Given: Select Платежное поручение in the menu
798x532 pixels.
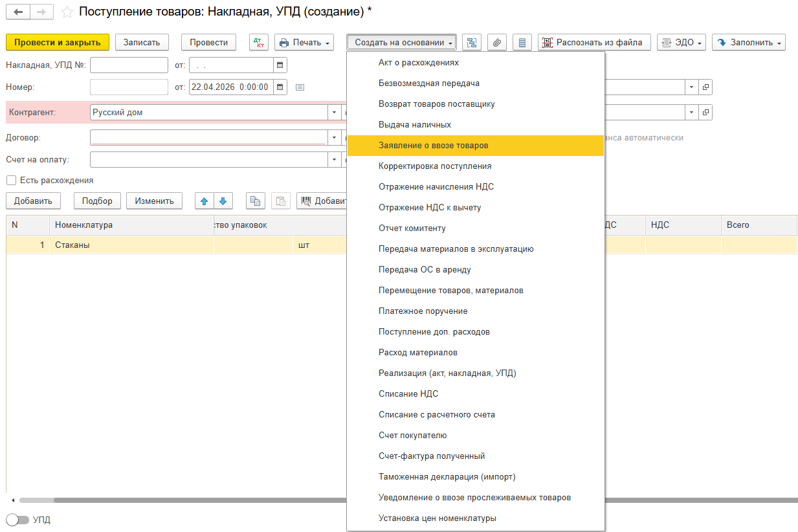Looking at the screenshot, I should [476, 311].
